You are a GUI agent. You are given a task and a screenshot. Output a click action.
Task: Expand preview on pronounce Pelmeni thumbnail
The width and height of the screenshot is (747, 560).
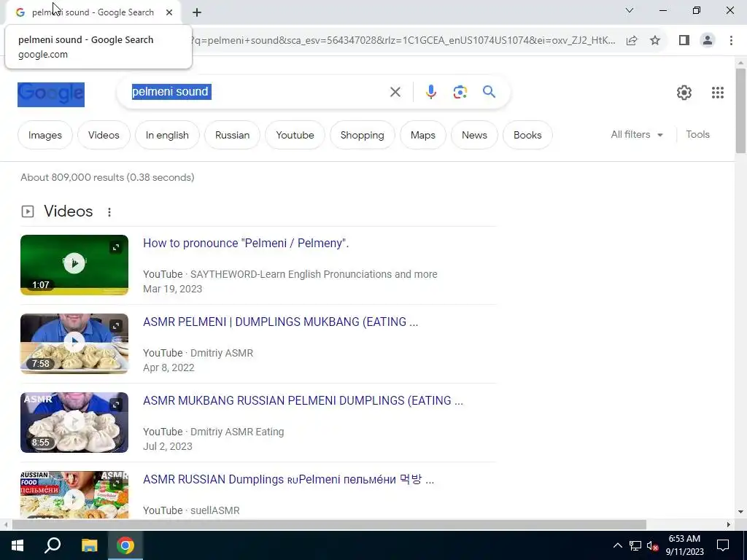pos(116,247)
